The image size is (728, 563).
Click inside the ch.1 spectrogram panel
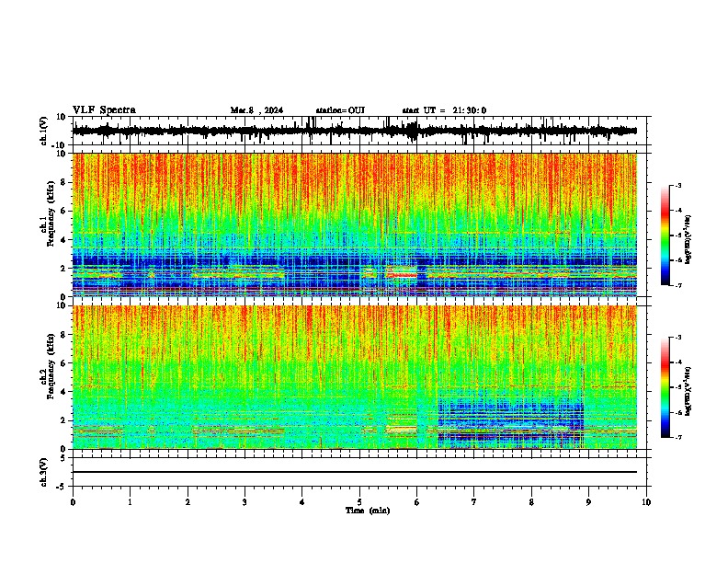coord(355,224)
